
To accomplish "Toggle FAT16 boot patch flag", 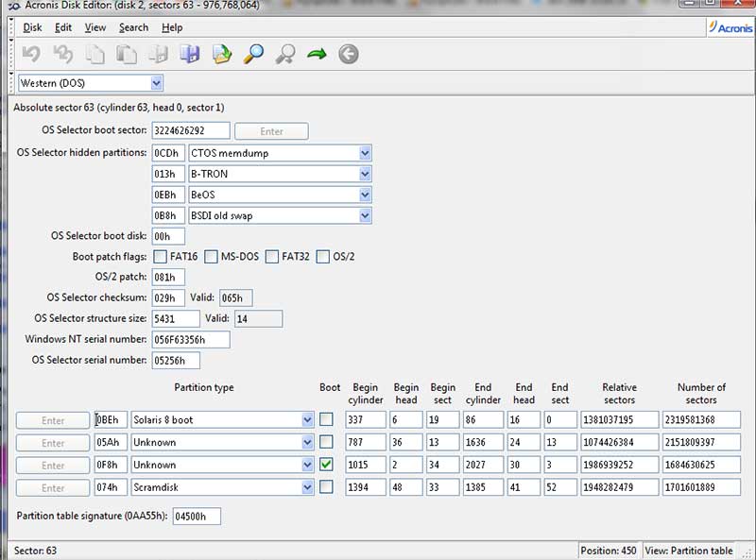I will (x=160, y=256).
